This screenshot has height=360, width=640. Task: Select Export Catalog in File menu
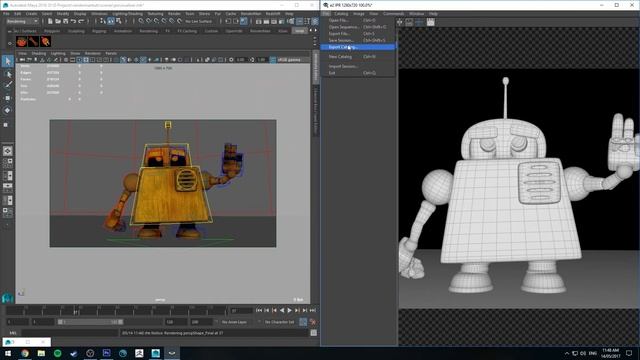coord(357,47)
